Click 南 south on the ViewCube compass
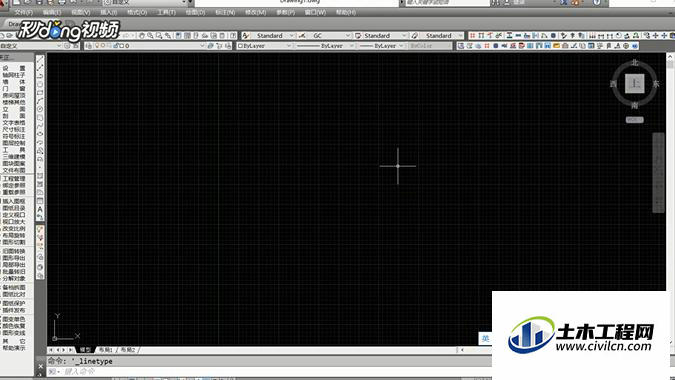 635,105
